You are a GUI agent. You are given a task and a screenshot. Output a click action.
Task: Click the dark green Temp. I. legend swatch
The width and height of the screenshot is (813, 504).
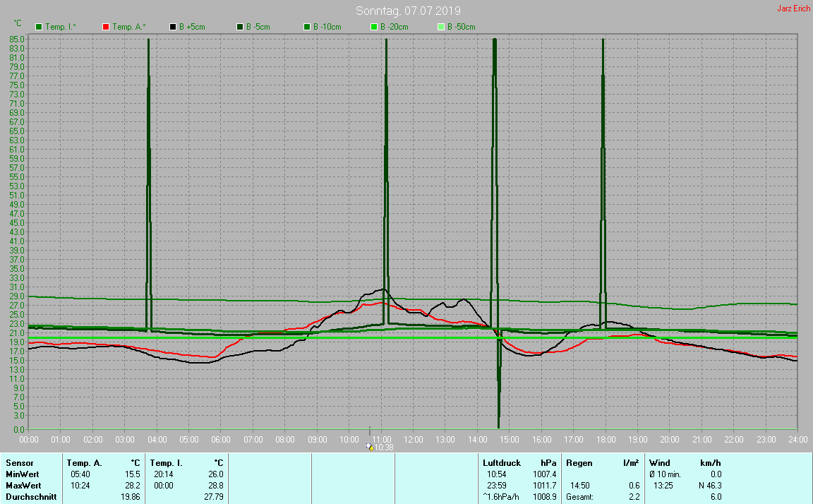coord(38,27)
